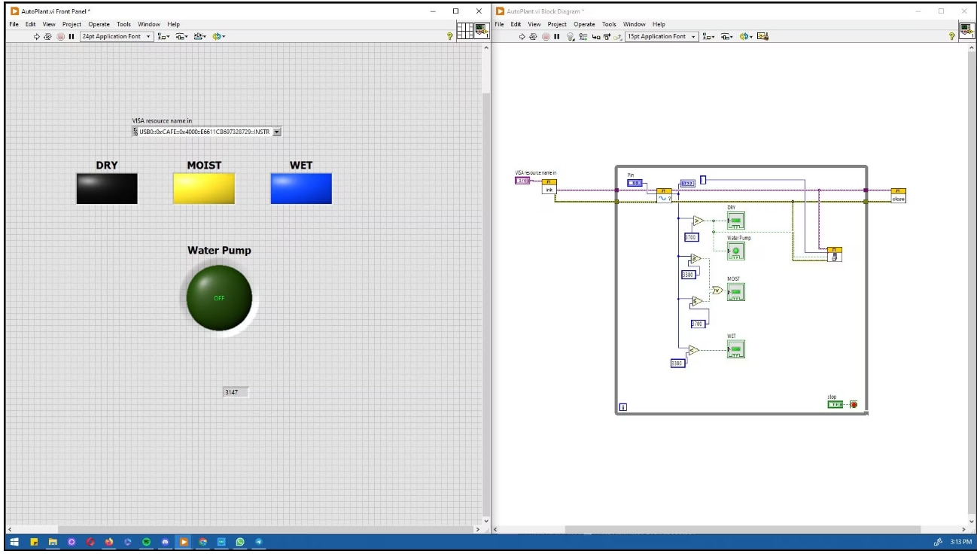
Task: Click the numeric indicator showing 3147
Action: point(236,392)
